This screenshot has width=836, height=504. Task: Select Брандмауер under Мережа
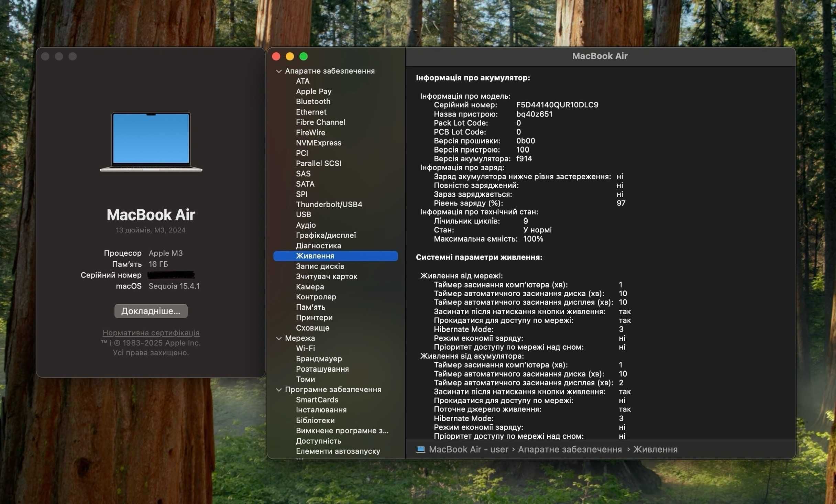319,359
